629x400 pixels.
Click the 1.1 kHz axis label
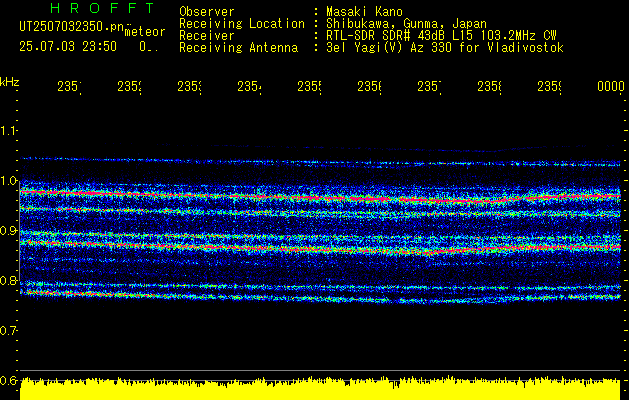pos(8,131)
